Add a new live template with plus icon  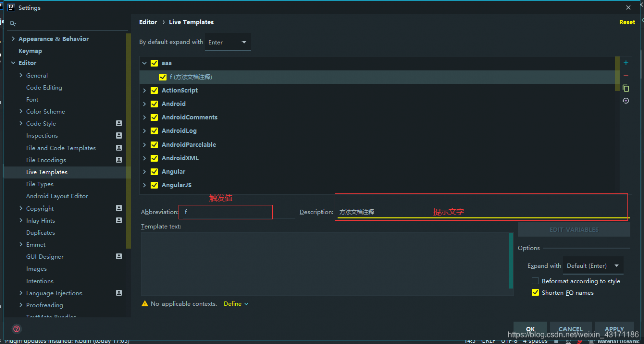pyautogui.click(x=626, y=63)
